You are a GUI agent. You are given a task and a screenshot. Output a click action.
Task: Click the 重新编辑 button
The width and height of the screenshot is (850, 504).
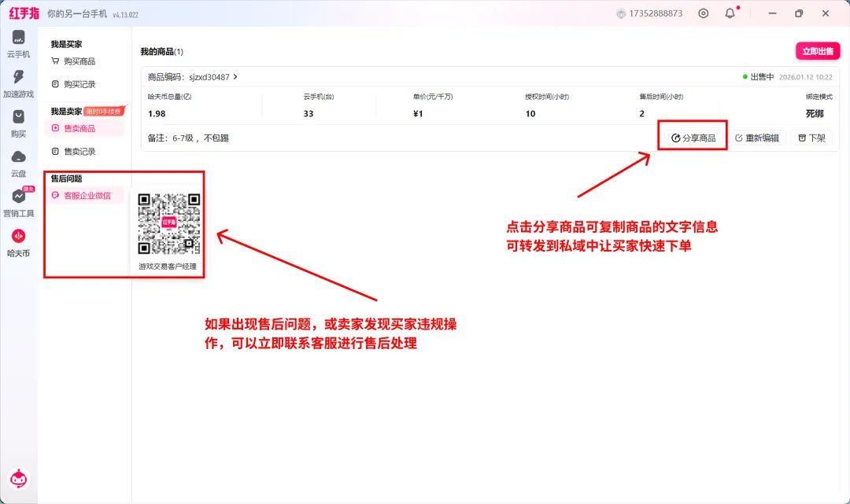tap(757, 138)
